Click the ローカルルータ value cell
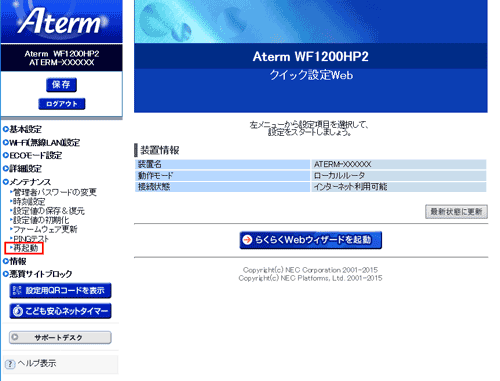The height and width of the screenshot is (381, 500). 398,176
